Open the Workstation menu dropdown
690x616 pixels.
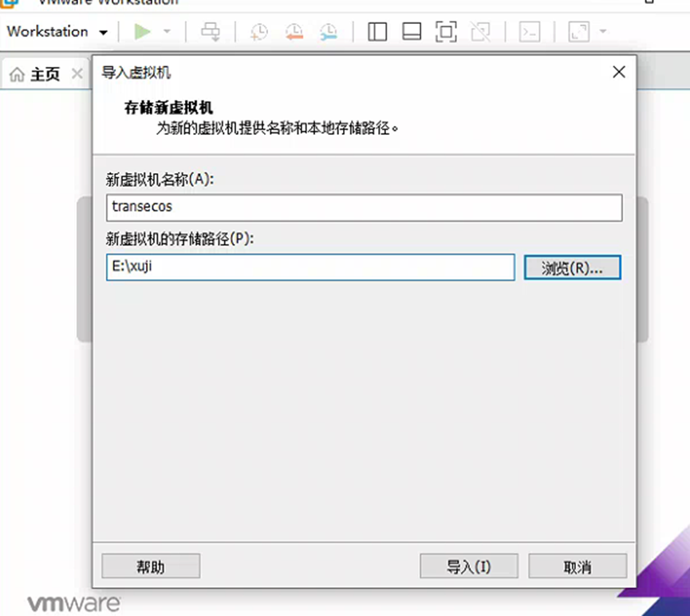(x=57, y=32)
